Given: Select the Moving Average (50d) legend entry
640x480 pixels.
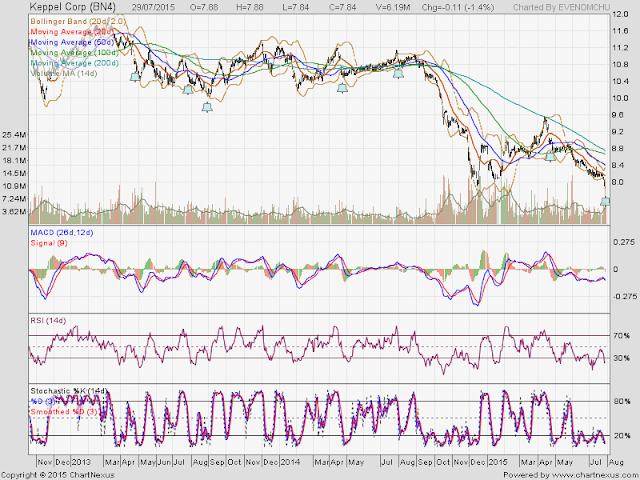Looking at the screenshot, I should [72, 42].
